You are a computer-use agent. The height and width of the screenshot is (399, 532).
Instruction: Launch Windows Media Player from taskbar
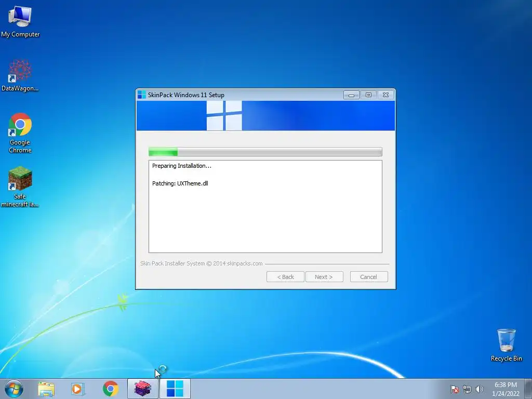tap(78, 389)
